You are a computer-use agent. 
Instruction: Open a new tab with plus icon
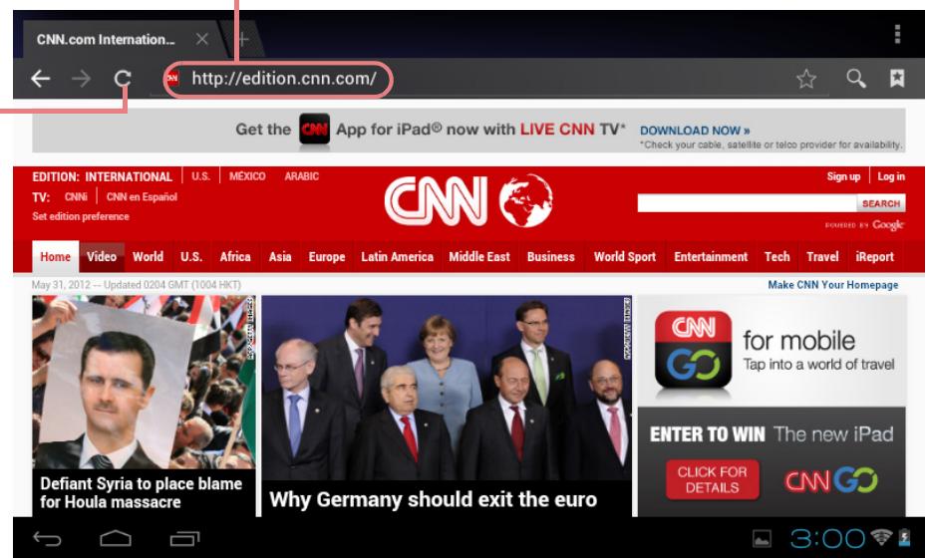click(243, 40)
